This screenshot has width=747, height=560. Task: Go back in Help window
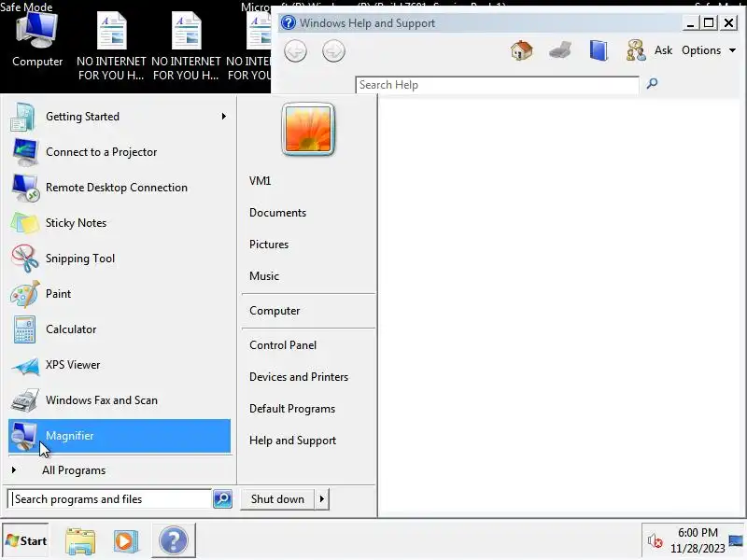click(295, 51)
